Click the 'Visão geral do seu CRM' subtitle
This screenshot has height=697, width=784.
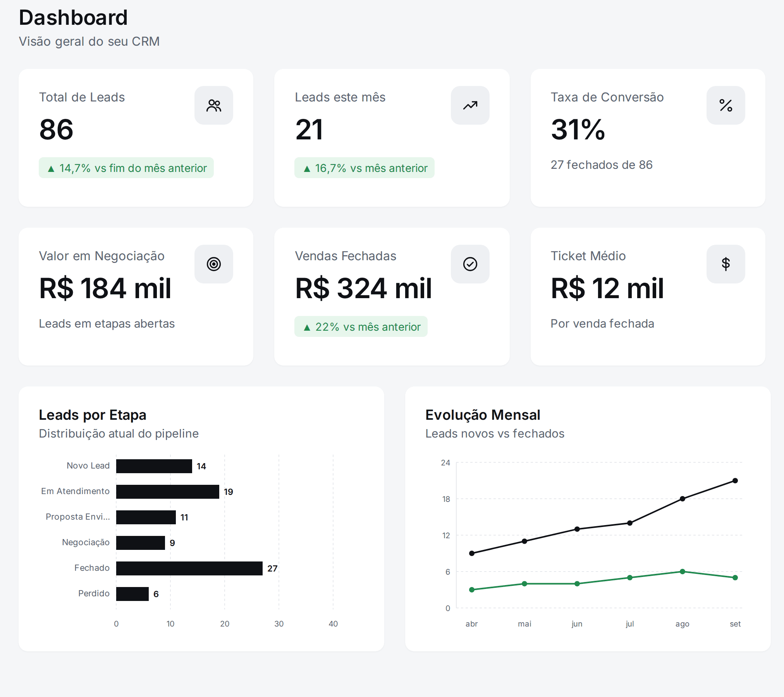pyautogui.click(x=89, y=41)
